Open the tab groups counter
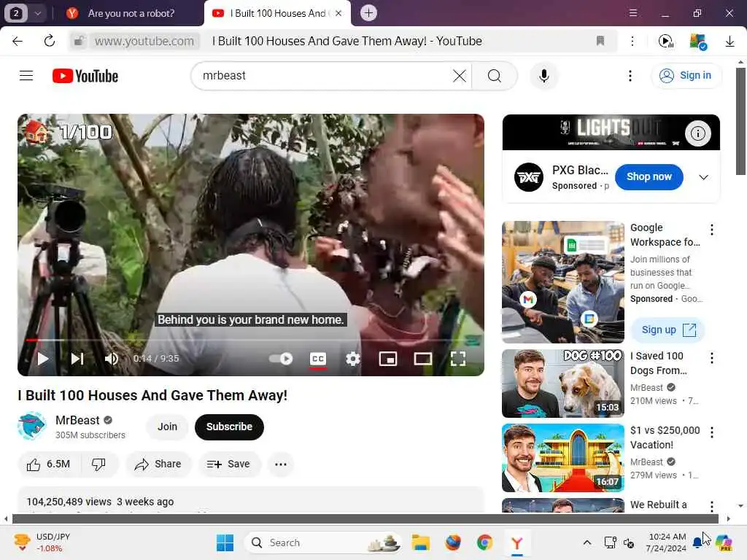 tap(16, 13)
